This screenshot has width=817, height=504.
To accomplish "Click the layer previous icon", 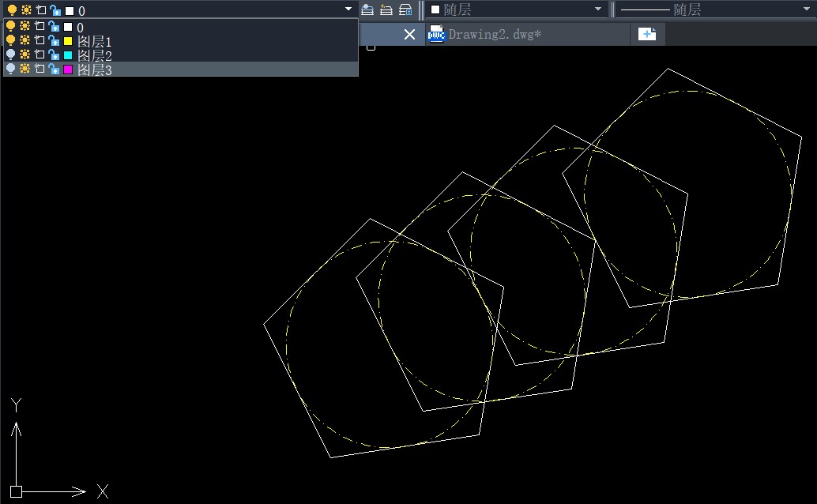I will tap(386, 9).
